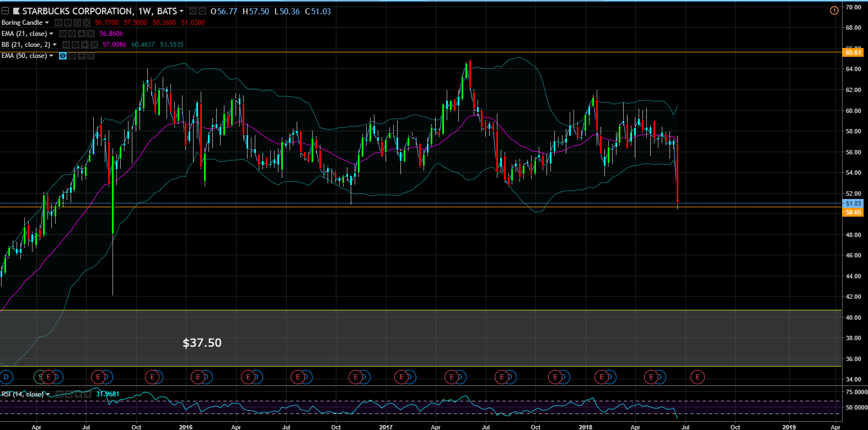Toggle visibility of the RSI (14, close) indicator
This screenshot has height=430, width=868.
(x=59, y=394)
